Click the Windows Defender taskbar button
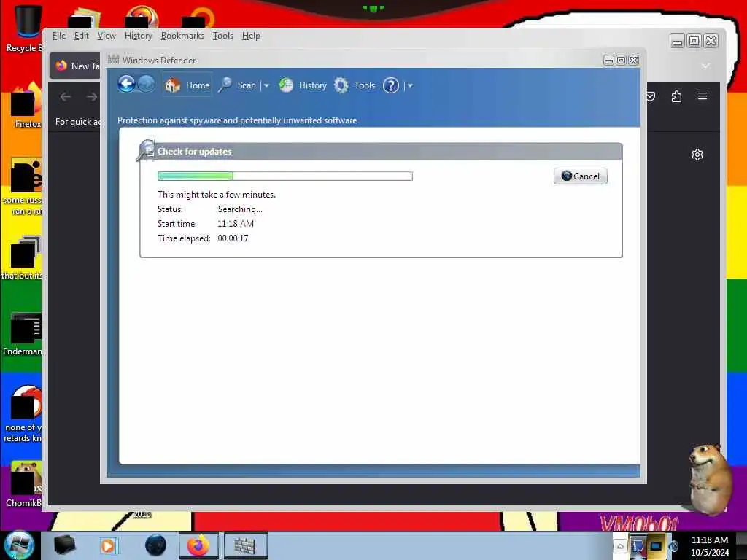The height and width of the screenshot is (560, 747). tap(245, 545)
